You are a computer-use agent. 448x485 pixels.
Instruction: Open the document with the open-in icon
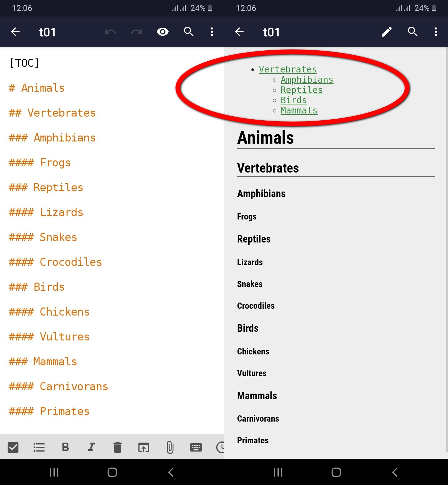pos(143,447)
